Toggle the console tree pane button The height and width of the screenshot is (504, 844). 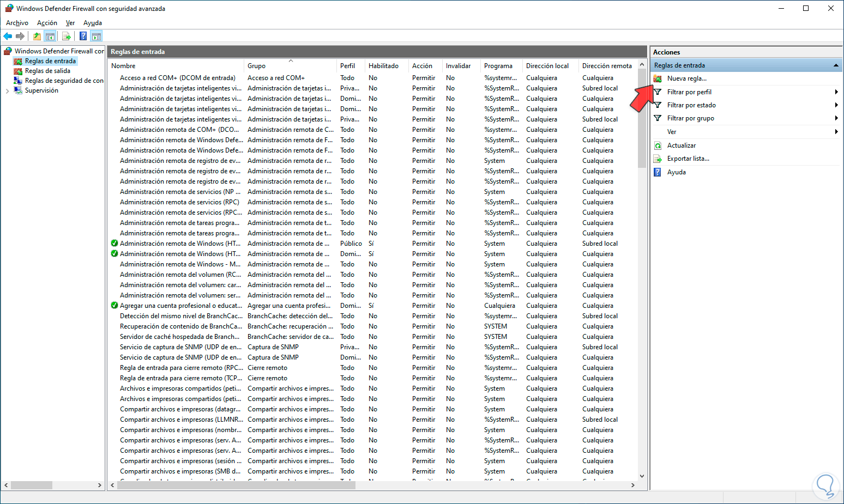click(x=50, y=37)
